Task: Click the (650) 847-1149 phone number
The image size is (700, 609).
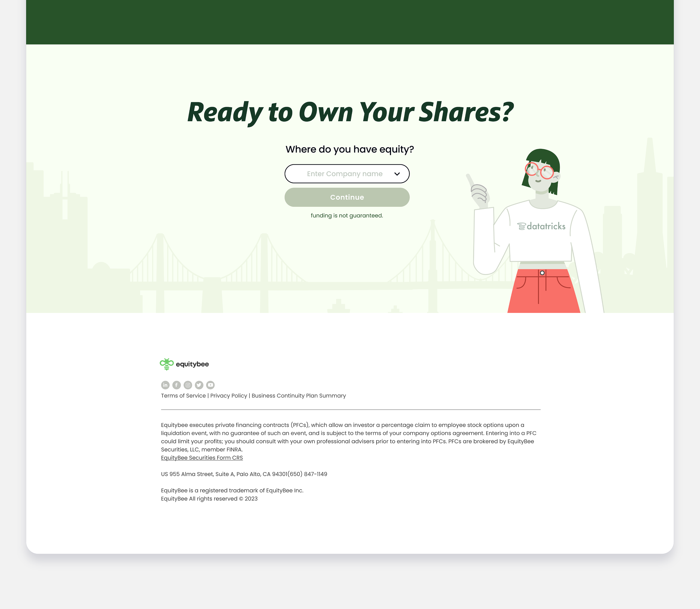Action: pos(308,474)
